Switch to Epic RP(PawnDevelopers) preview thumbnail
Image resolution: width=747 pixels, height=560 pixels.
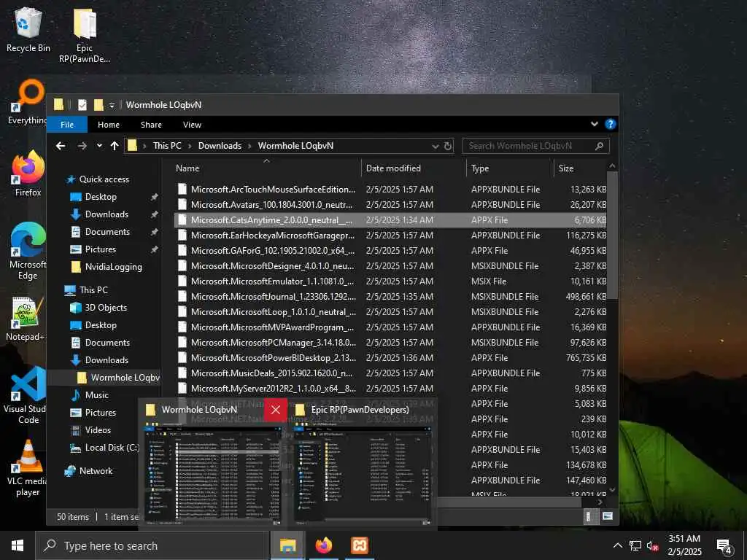point(362,472)
